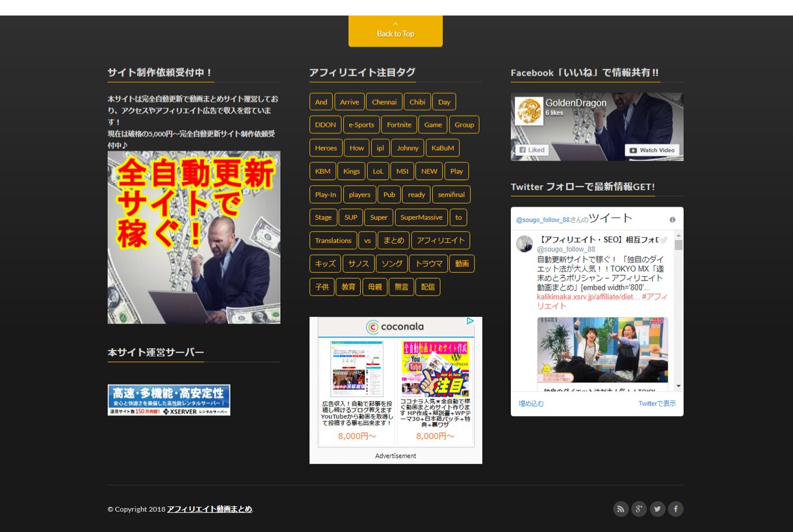This screenshot has height=532, width=793.
Task: Open the 'Twitterで表示' link
Action: [x=657, y=403]
